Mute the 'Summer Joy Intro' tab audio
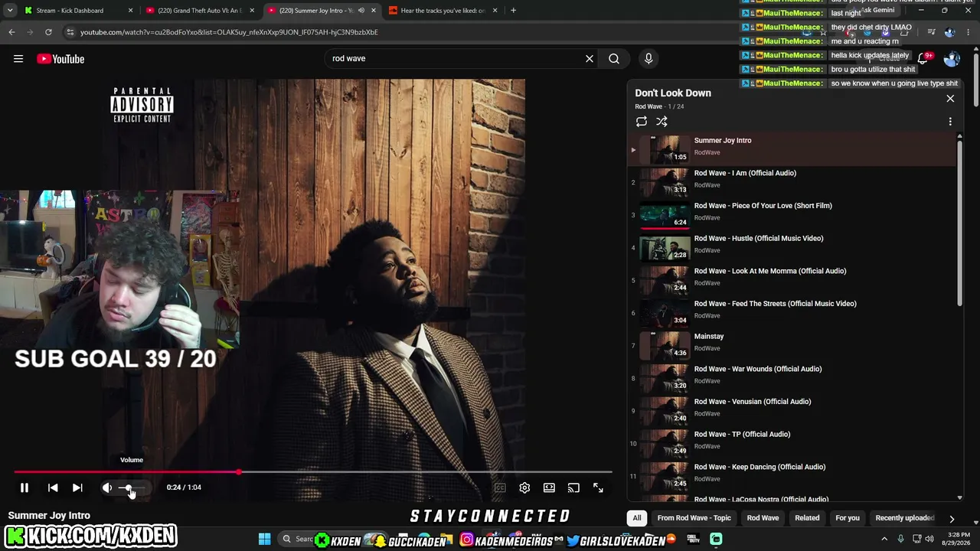Viewport: 980px width, 551px height. click(361, 11)
